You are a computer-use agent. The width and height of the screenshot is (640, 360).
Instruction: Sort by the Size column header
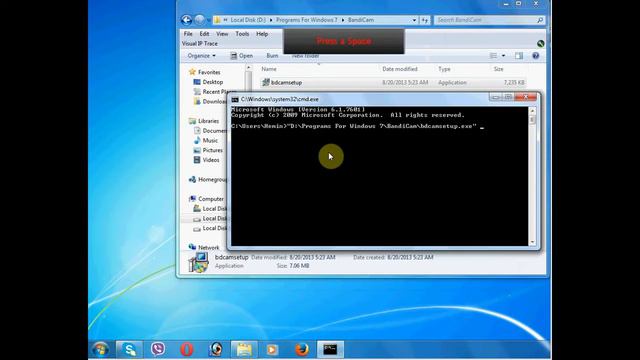point(498,69)
